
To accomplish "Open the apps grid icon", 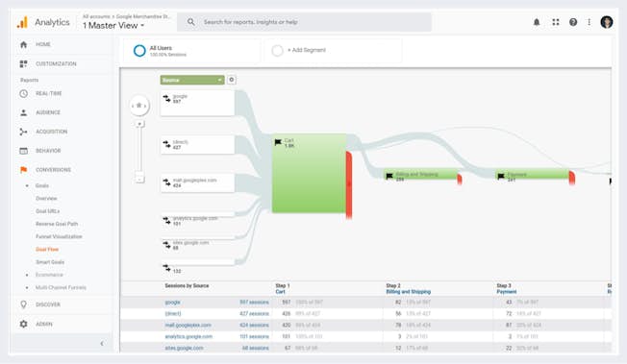I will tap(556, 22).
